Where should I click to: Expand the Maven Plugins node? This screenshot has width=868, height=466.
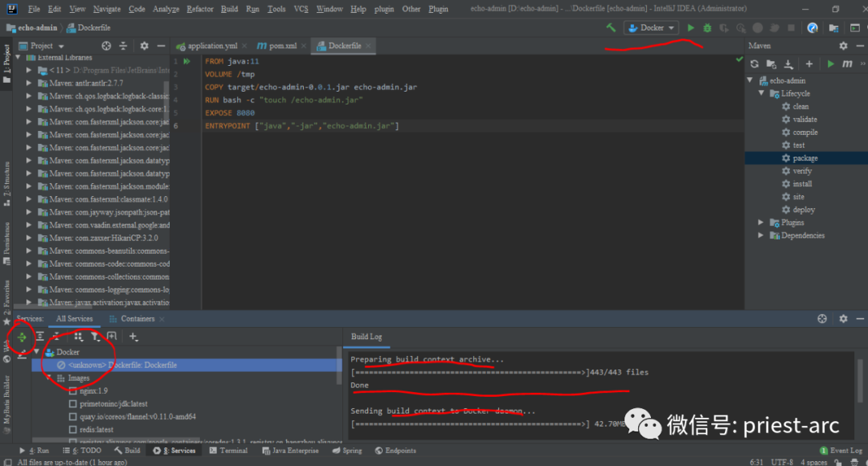(x=761, y=223)
